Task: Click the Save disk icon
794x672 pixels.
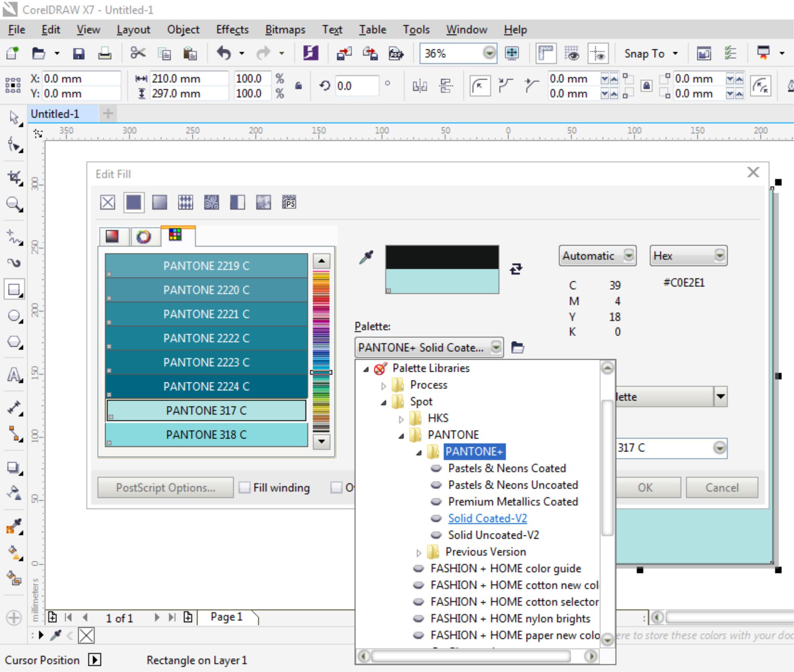Action: (x=79, y=53)
